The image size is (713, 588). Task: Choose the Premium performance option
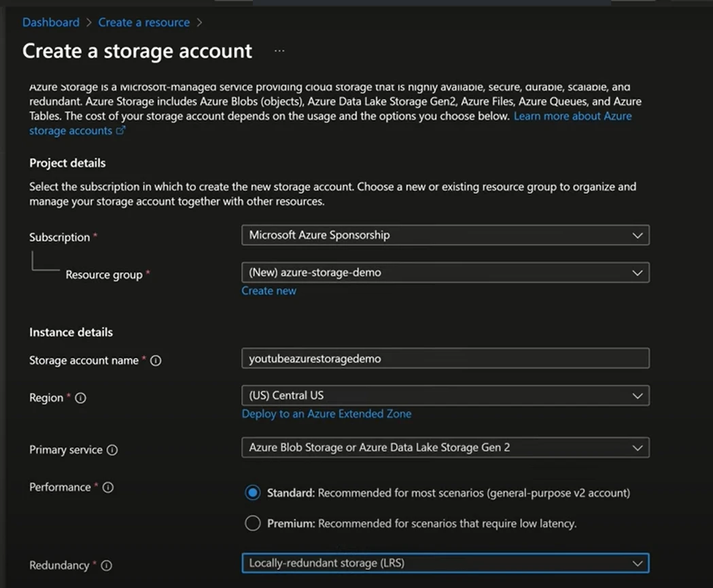pyautogui.click(x=252, y=523)
